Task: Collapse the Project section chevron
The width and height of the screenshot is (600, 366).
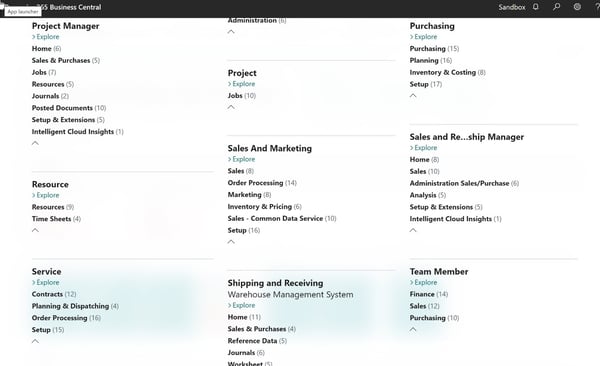Action: (x=231, y=108)
